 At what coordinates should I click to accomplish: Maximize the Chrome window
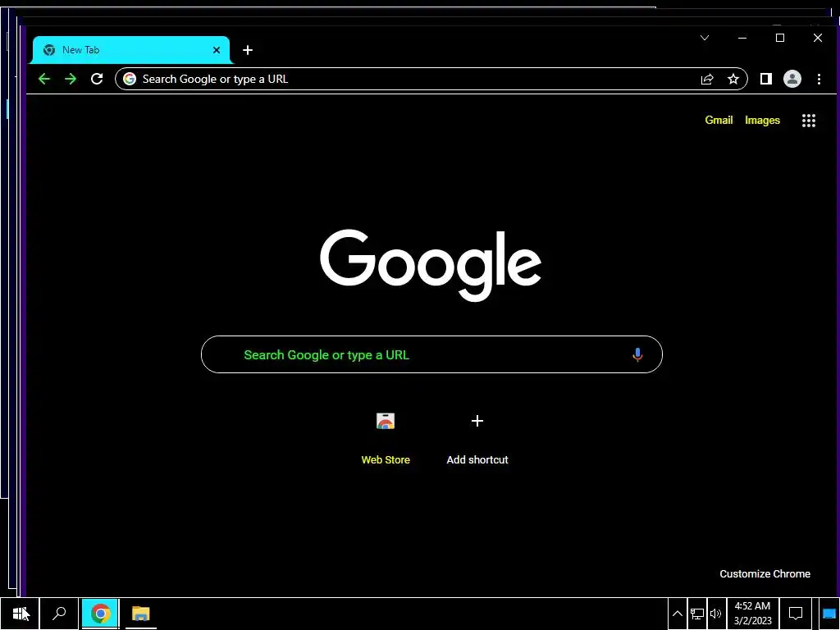(x=780, y=38)
